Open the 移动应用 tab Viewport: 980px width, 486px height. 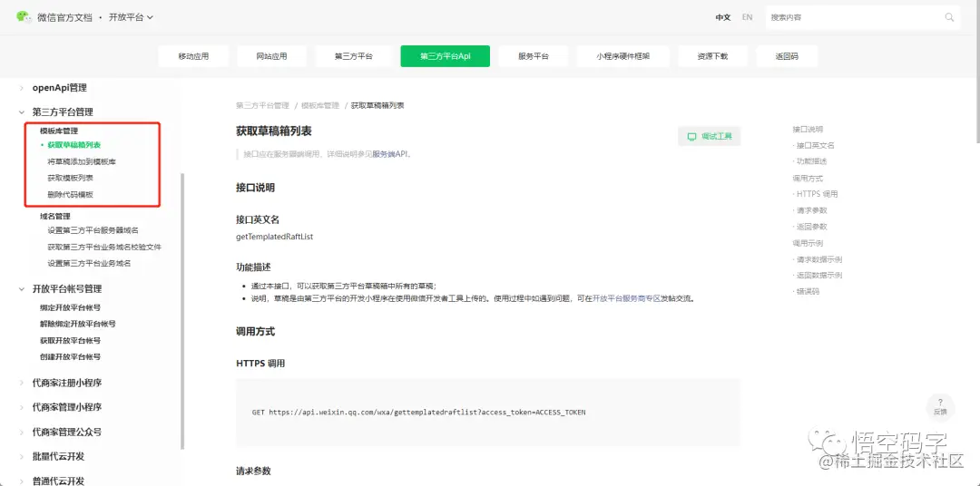point(194,56)
